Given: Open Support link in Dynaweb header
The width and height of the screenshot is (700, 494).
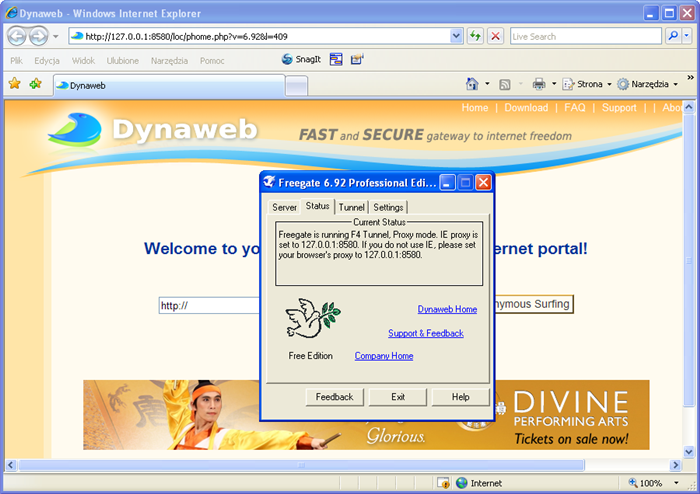Looking at the screenshot, I should click(x=619, y=108).
